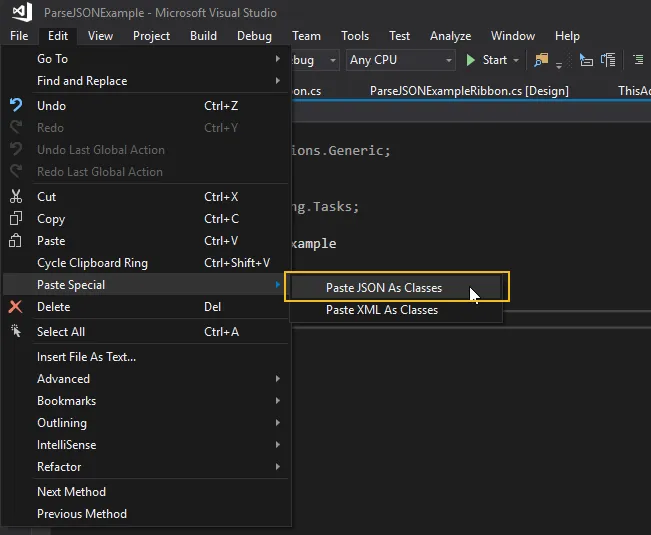Select Next Method menu entry
The image size is (651, 535).
tap(145, 491)
